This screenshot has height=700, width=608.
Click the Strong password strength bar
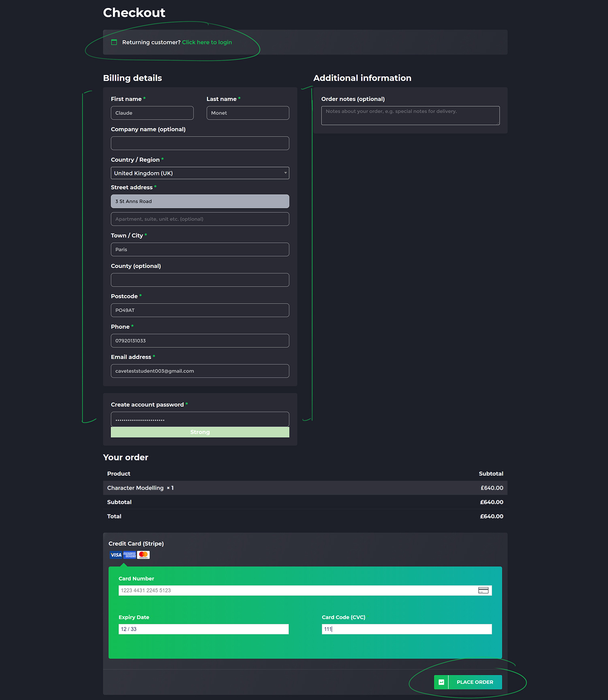point(200,432)
